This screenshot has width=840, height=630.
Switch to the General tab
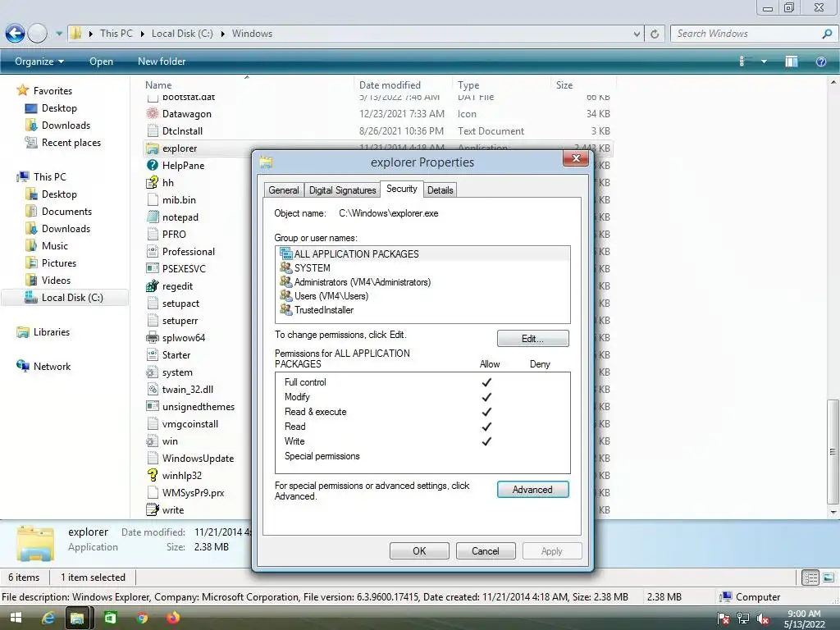pyautogui.click(x=284, y=190)
